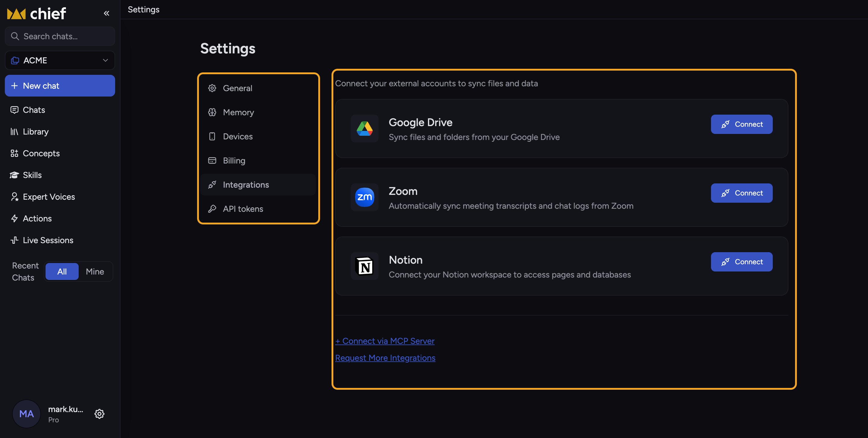Click the General gear icon in settings

tap(212, 88)
